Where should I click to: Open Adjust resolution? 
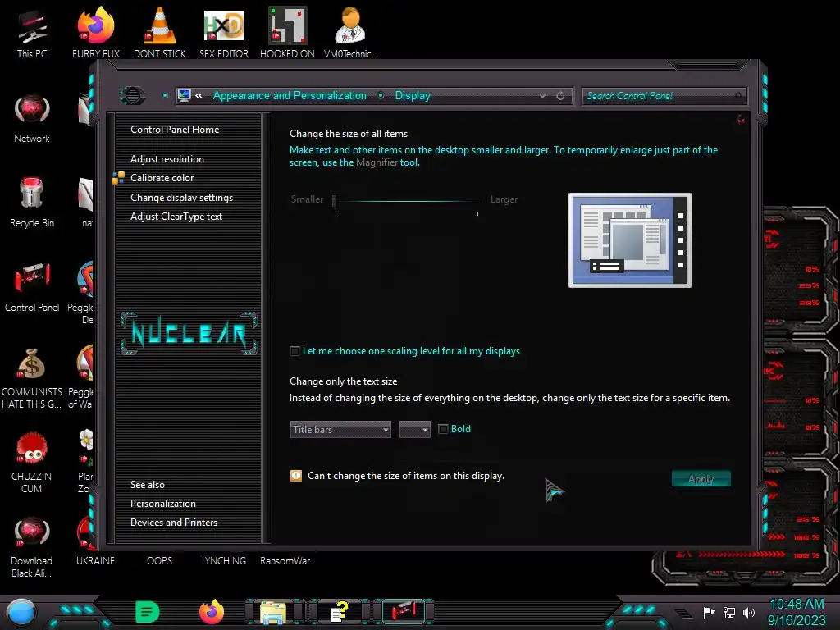167,158
